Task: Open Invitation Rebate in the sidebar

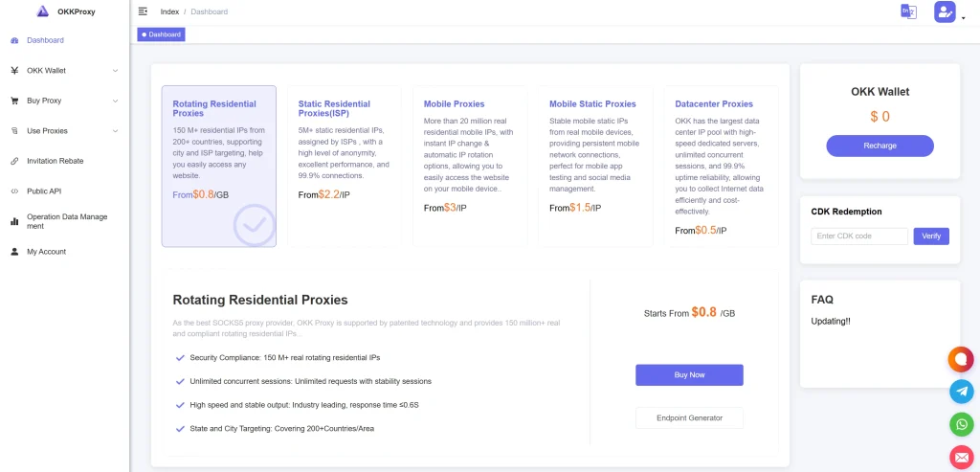Action: click(55, 161)
